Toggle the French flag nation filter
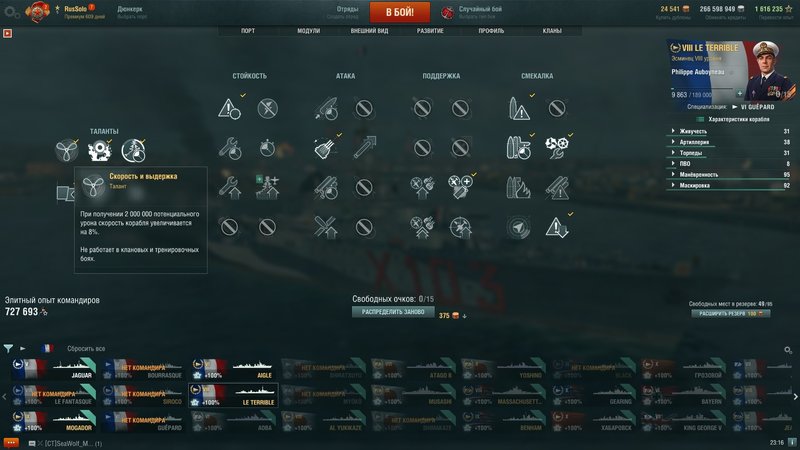This screenshot has width=800, height=450. point(47,348)
